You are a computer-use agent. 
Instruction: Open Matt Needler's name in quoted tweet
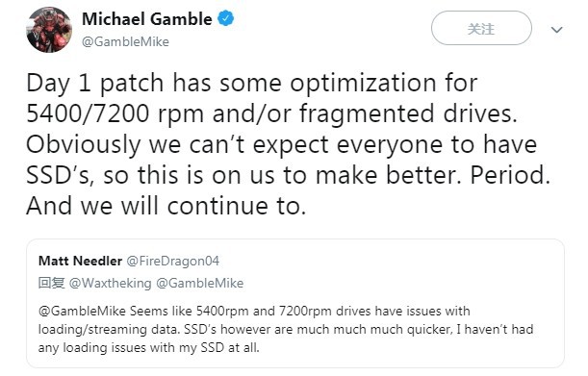(80, 261)
